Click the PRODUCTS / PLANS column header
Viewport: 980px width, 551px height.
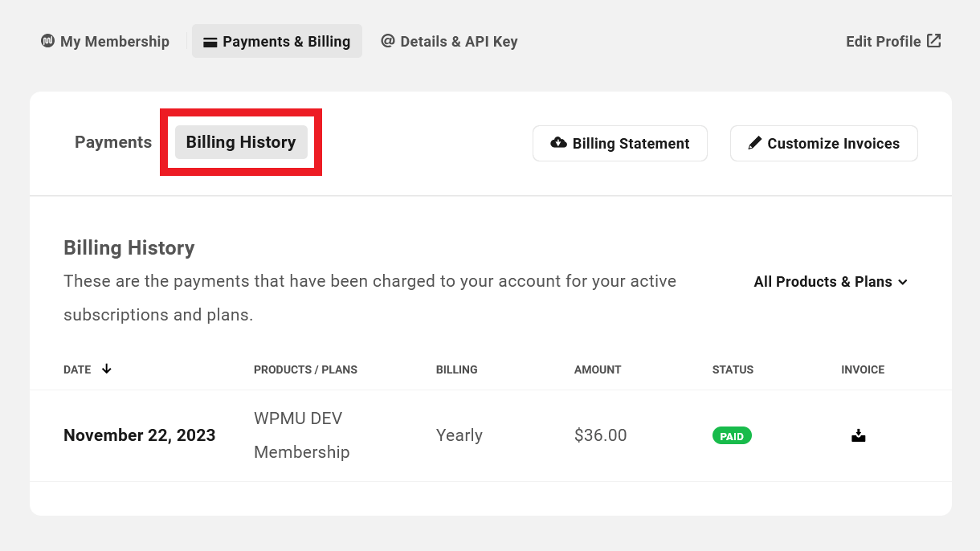[305, 369]
